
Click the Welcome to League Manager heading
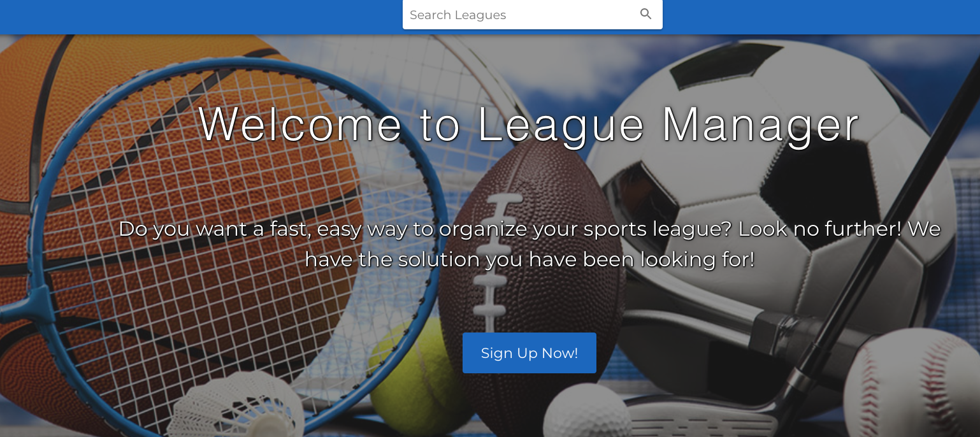click(x=529, y=124)
